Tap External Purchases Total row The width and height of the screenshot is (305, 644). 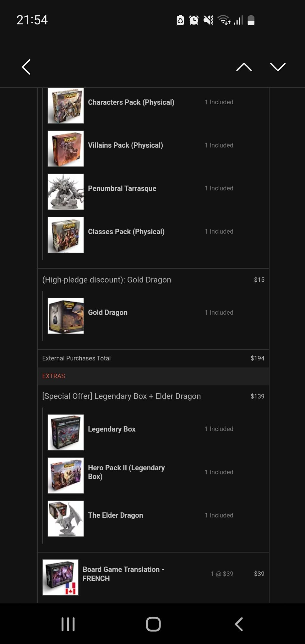tap(153, 358)
